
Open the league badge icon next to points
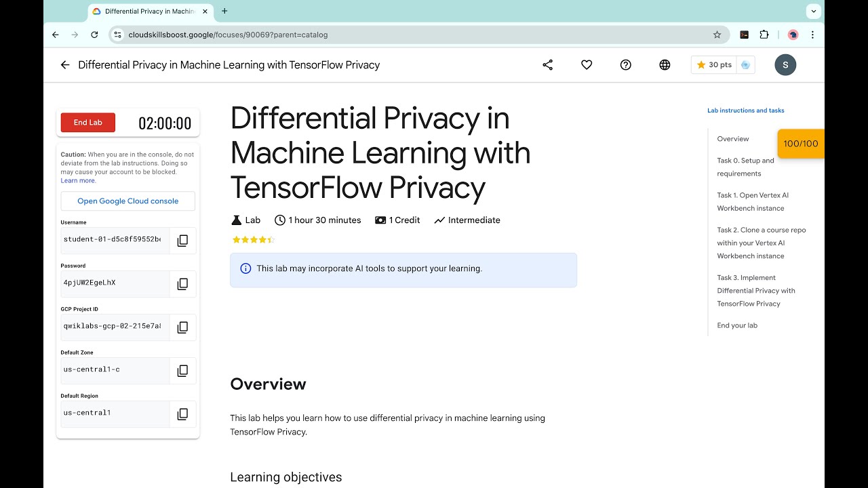click(745, 65)
